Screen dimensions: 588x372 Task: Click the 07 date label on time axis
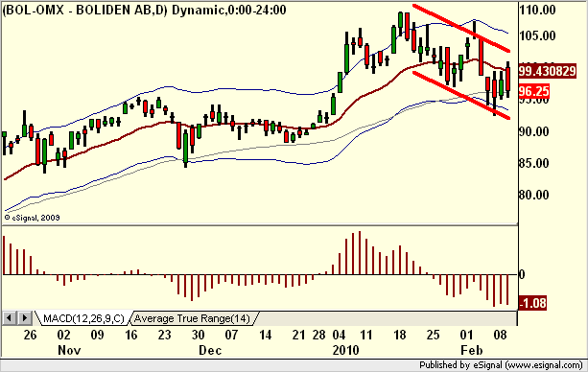click(x=231, y=335)
